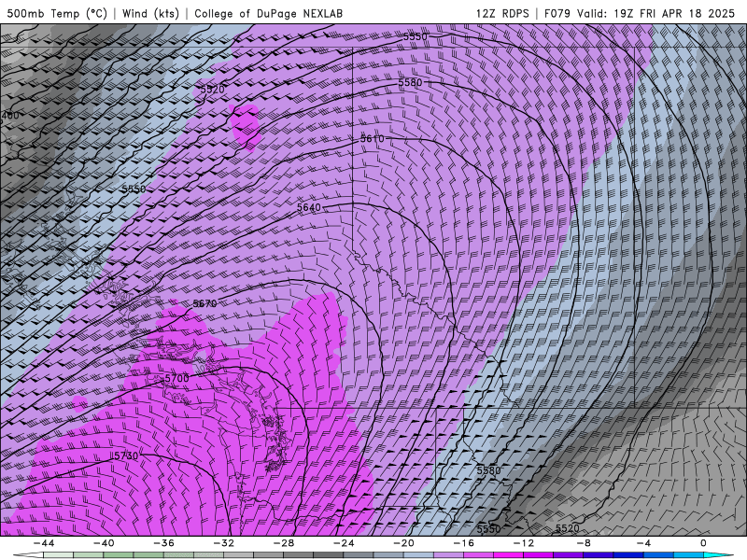Select the 5640 contour label

coord(309,207)
